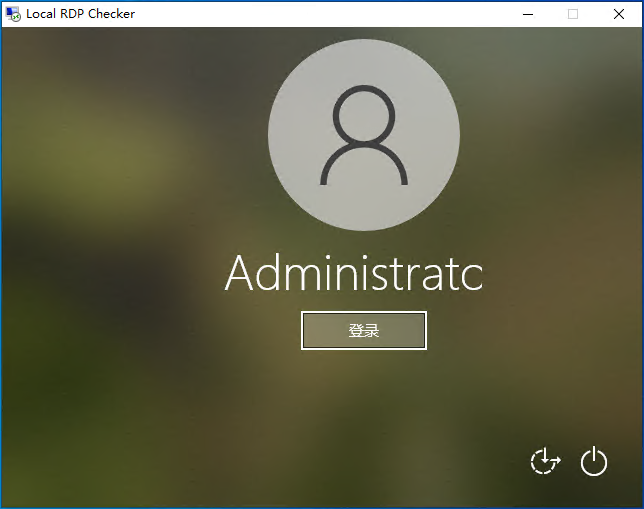Image resolution: width=644 pixels, height=509 pixels.
Task: Open the power options icon
Action: pyautogui.click(x=594, y=461)
